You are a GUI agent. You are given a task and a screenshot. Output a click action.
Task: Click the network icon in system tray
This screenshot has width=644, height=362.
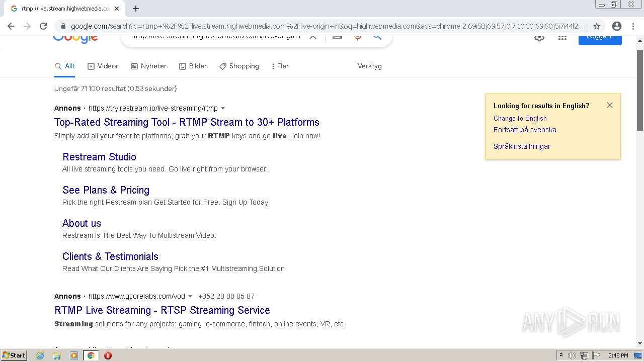(x=584, y=355)
